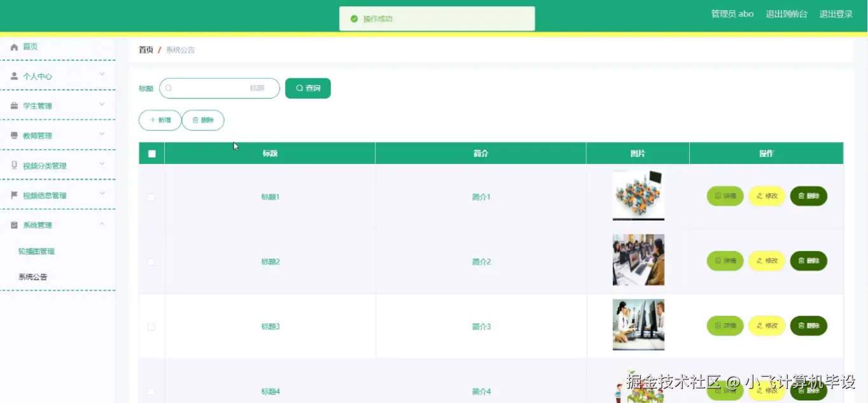Click 修改 button for 标题3 row
The height and width of the screenshot is (403, 868).
(767, 326)
